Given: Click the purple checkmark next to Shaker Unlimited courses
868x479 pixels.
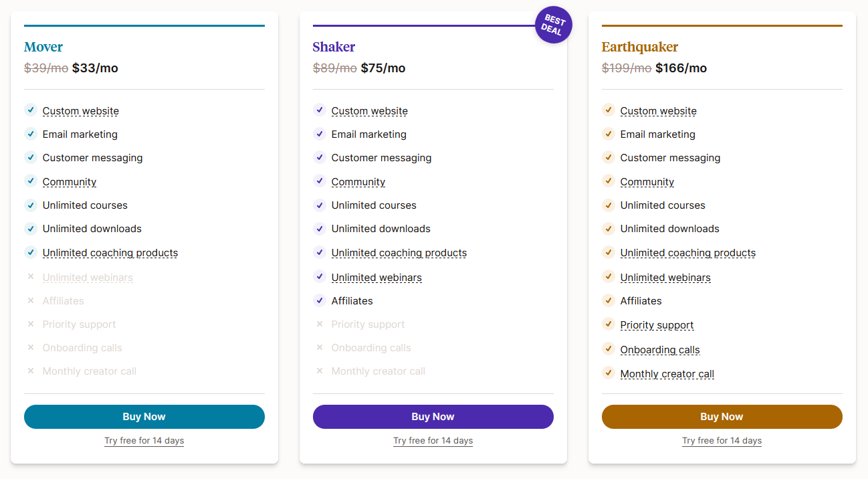Looking at the screenshot, I should pos(320,205).
